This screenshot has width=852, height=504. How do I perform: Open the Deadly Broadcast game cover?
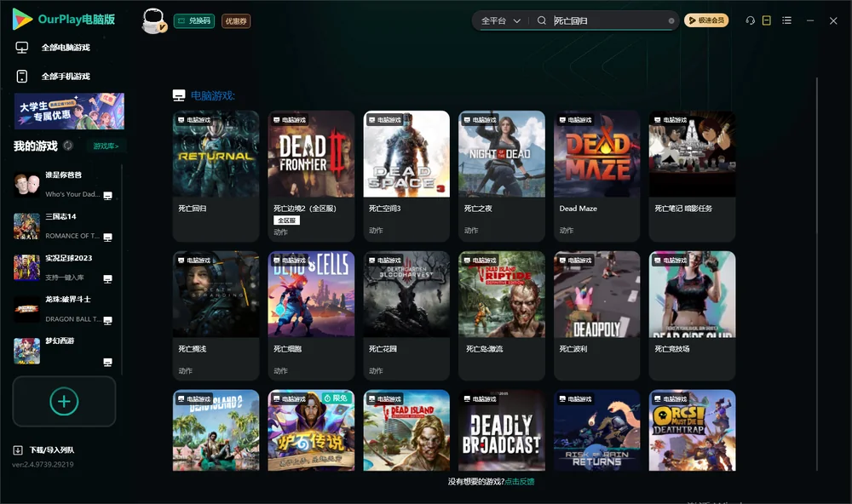tap(502, 430)
